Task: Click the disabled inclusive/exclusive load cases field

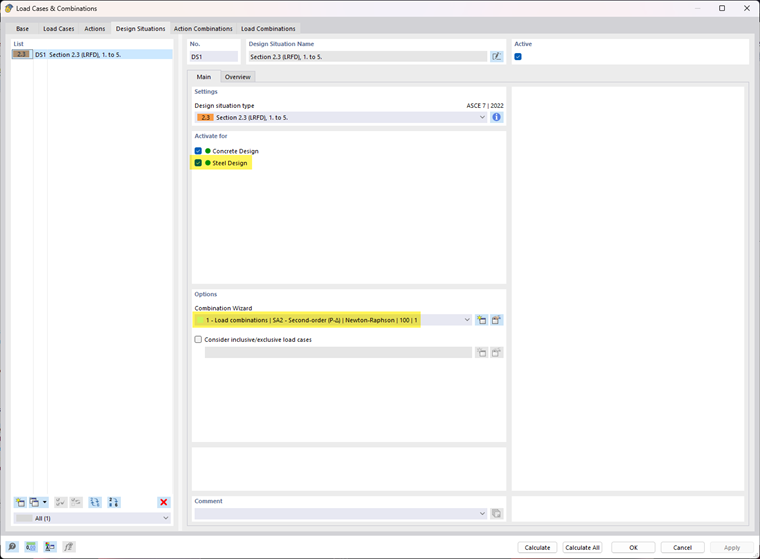Action: (x=338, y=352)
